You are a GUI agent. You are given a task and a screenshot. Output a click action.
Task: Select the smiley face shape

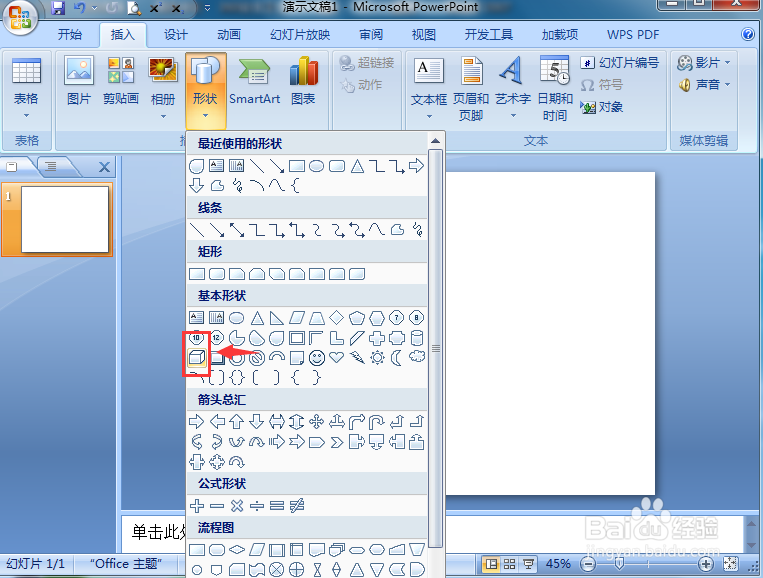pyautogui.click(x=317, y=358)
